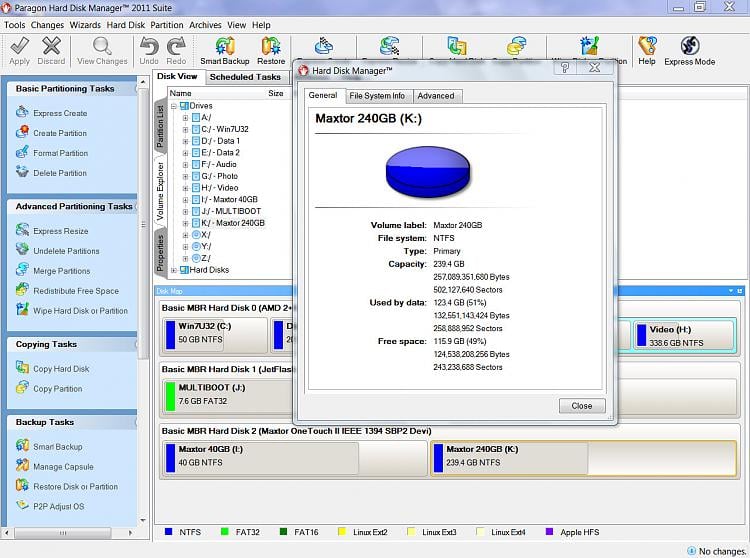Screen dimensions: 750x558
Task: Select G:/ - Photo in tree
Action: pyautogui.click(x=220, y=176)
